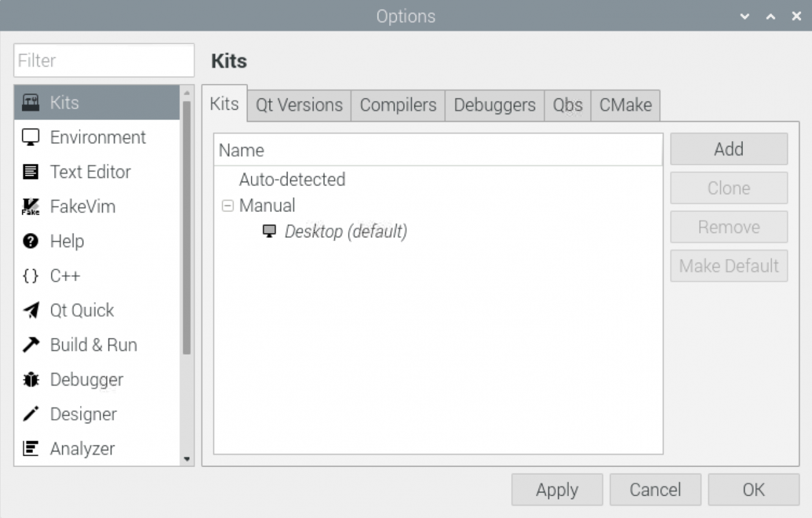The width and height of the screenshot is (812, 518).
Task: Click the Add kit button
Action: coord(729,149)
